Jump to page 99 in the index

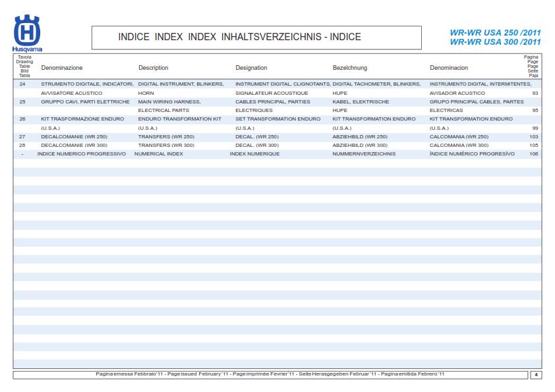tap(534, 128)
